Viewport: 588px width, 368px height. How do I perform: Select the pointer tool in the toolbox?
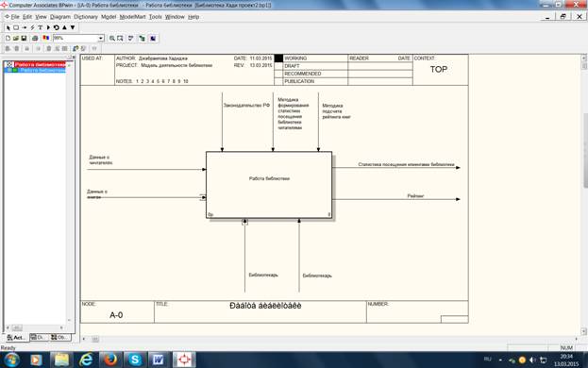click(8, 27)
